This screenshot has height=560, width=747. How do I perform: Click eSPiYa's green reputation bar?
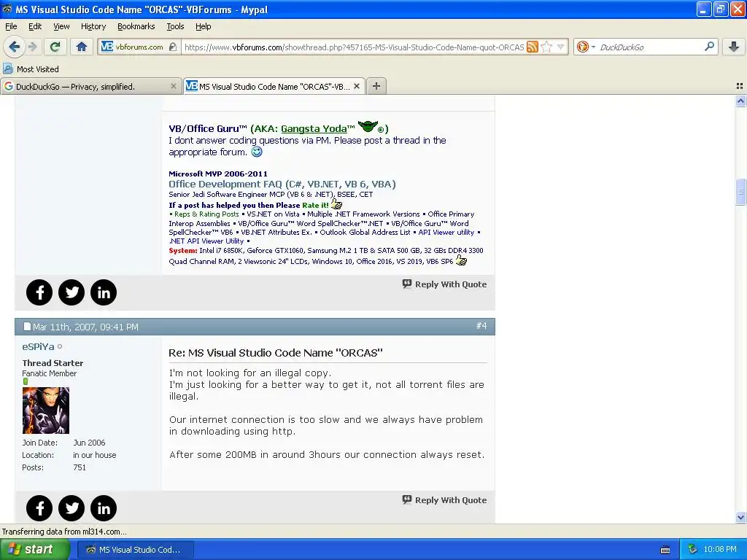[x=26, y=381]
